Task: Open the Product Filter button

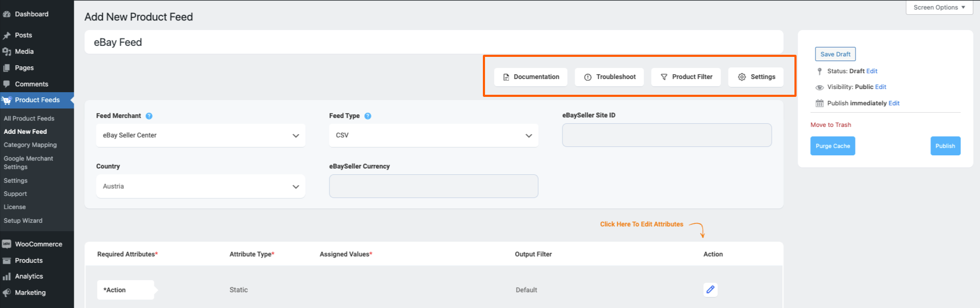Action: click(x=686, y=77)
